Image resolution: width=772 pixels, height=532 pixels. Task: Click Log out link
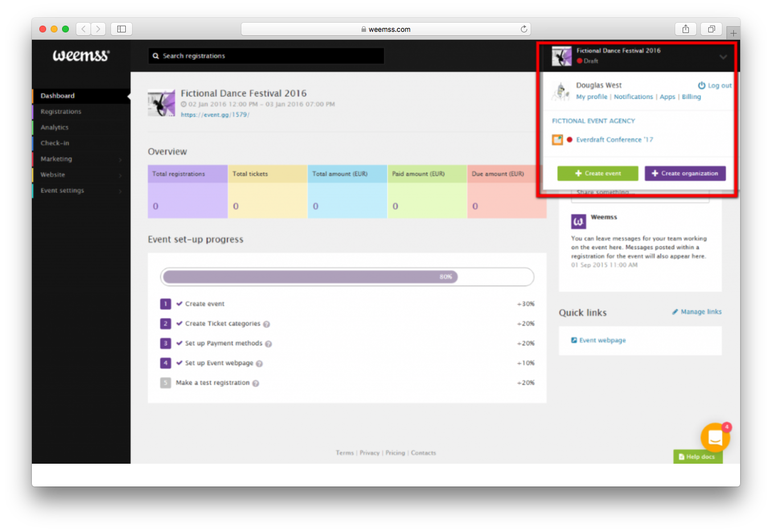pyautogui.click(x=720, y=85)
